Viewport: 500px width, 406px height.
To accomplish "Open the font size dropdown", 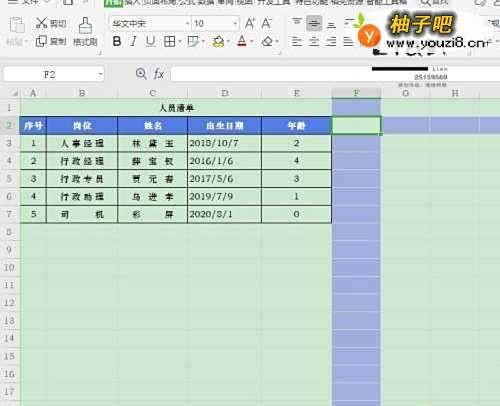I will click(x=235, y=23).
